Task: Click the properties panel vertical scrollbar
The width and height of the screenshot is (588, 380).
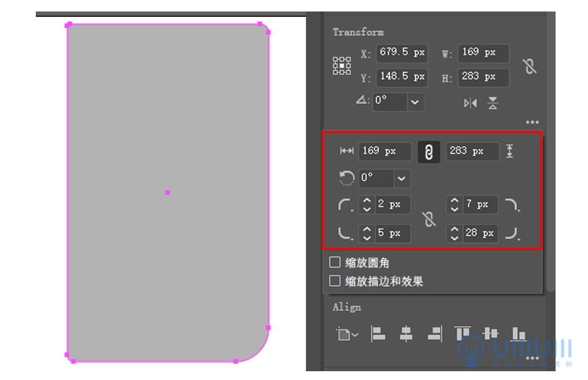Action: click(x=551, y=150)
